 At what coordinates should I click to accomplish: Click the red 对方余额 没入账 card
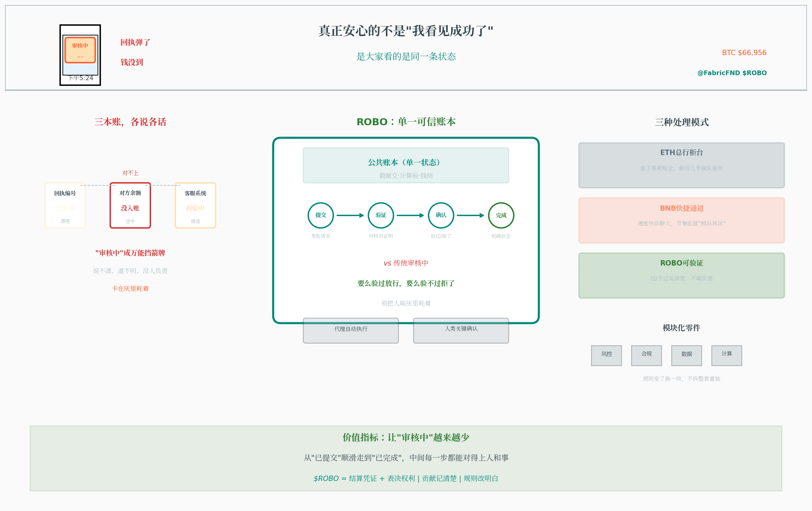coord(130,206)
